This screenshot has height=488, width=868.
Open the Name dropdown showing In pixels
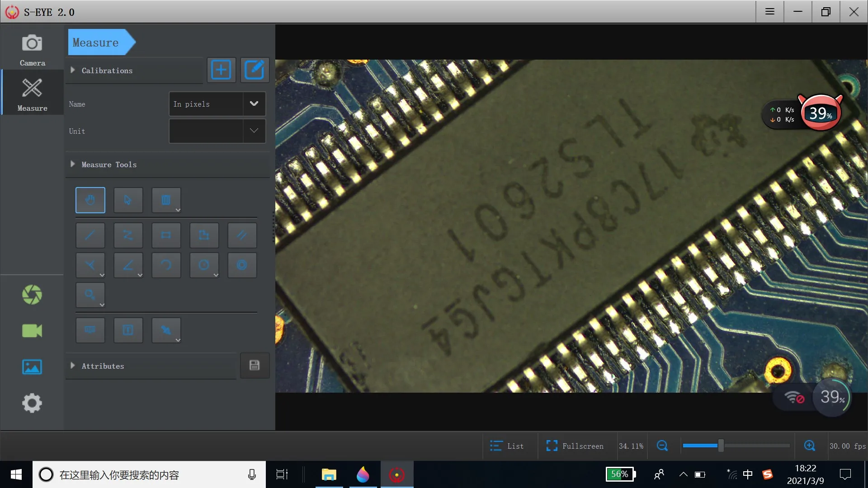point(217,104)
